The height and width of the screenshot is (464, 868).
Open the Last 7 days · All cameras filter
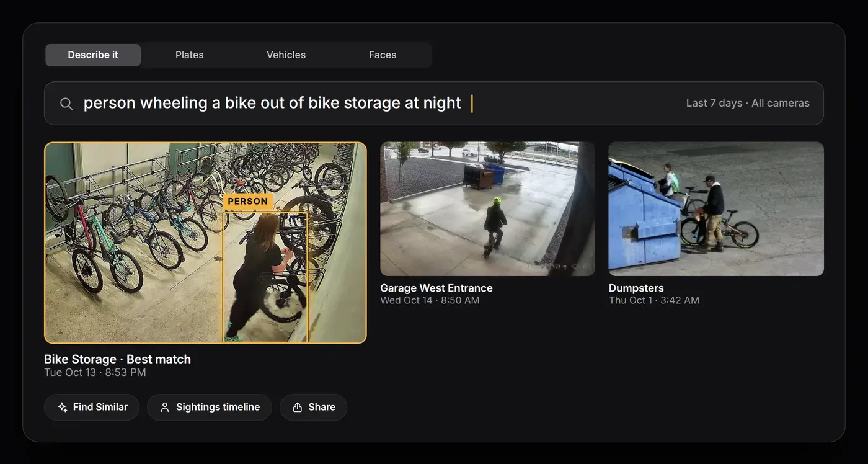pyautogui.click(x=748, y=104)
